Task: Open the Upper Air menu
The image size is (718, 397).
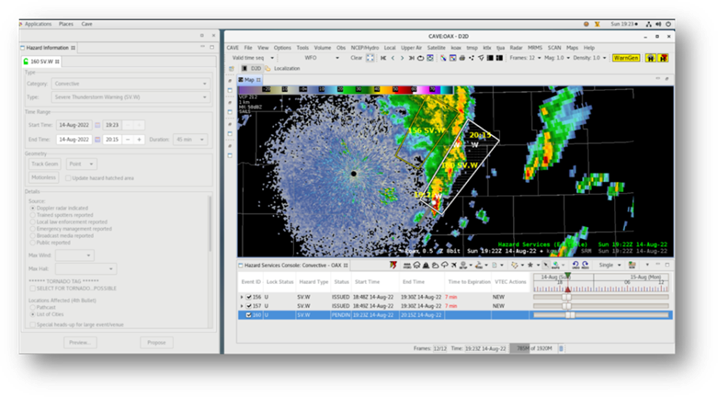Action: click(411, 48)
